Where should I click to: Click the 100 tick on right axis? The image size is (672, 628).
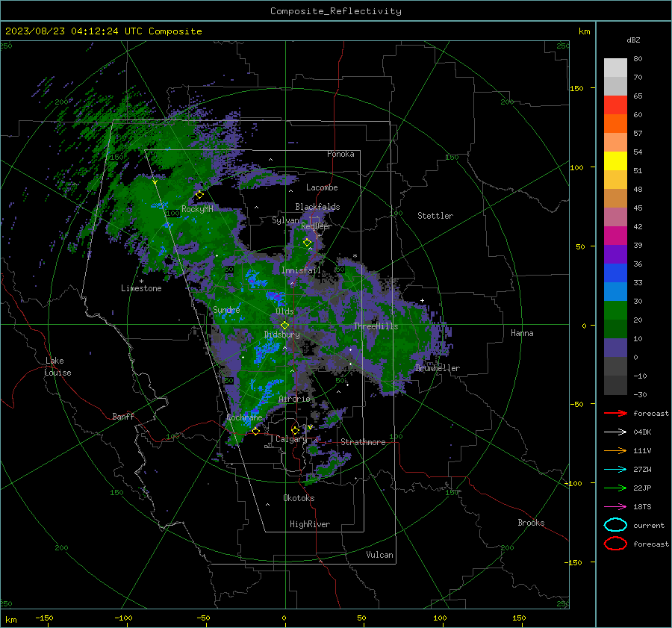tap(577, 167)
